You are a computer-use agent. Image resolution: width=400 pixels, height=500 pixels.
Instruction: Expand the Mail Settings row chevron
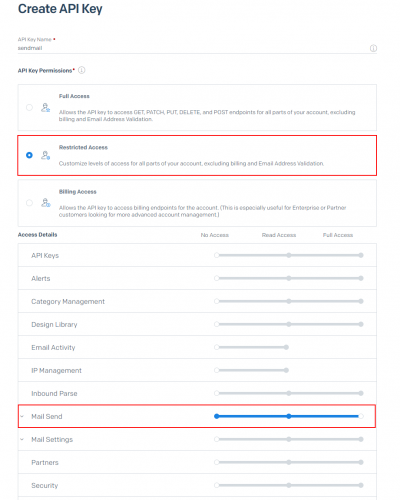coord(22,439)
